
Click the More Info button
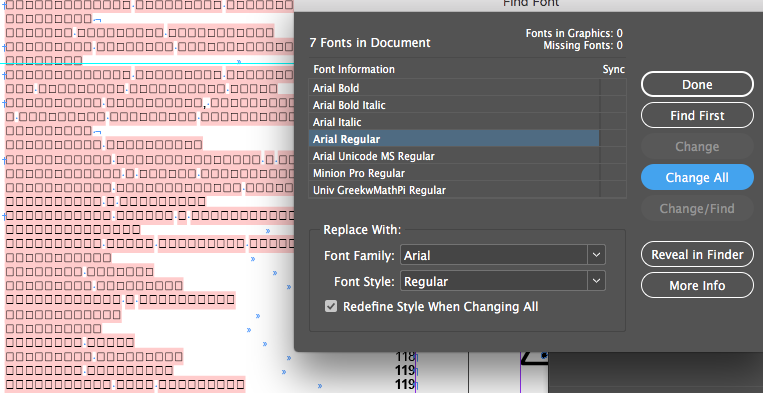click(697, 286)
